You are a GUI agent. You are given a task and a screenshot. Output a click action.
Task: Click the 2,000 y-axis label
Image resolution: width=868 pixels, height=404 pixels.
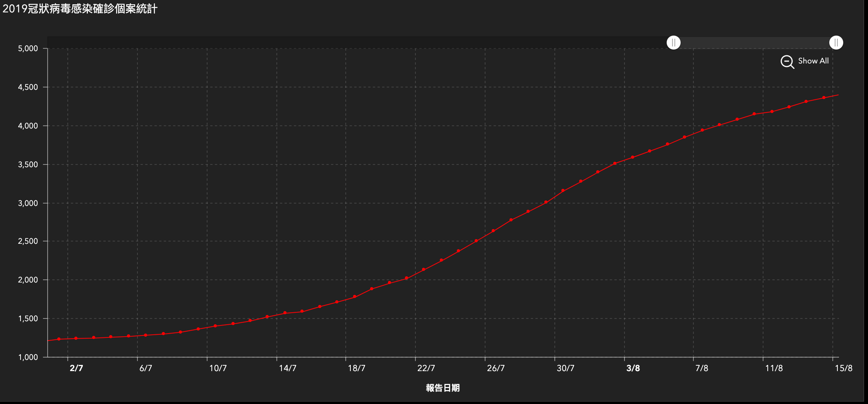[28, 280]
